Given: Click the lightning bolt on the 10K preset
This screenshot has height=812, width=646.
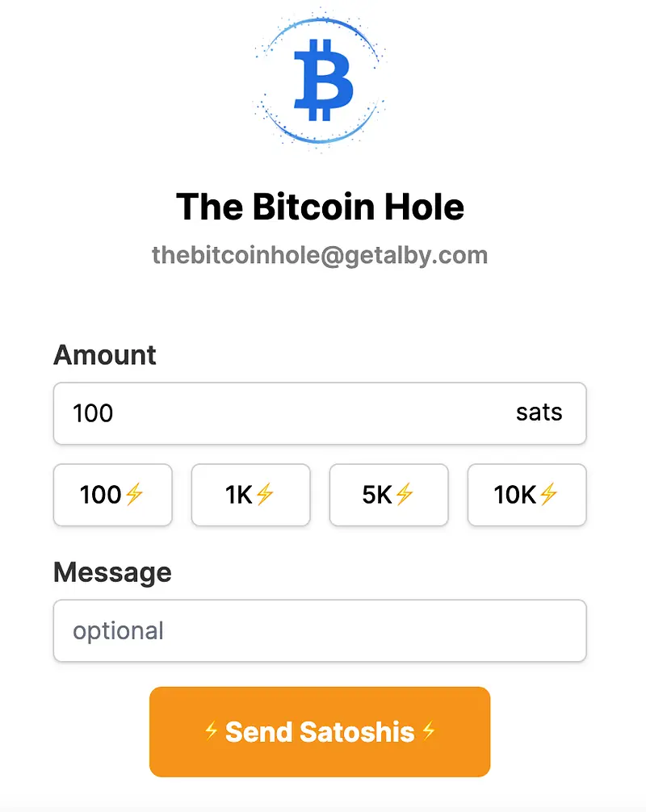Looking at the screenshot, I should pyautogui.click(x=548, y=495).
